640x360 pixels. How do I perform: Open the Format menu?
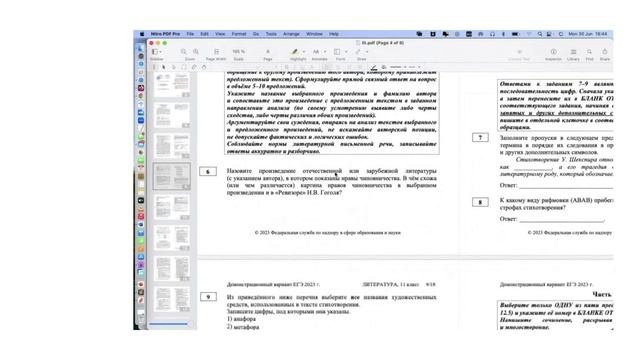[x=239, y=34]
